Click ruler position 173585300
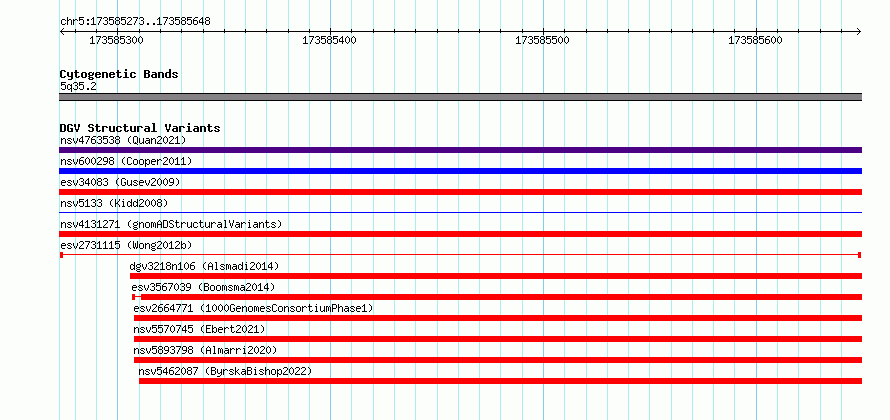890x420 pixels. [x=116, y=40]
